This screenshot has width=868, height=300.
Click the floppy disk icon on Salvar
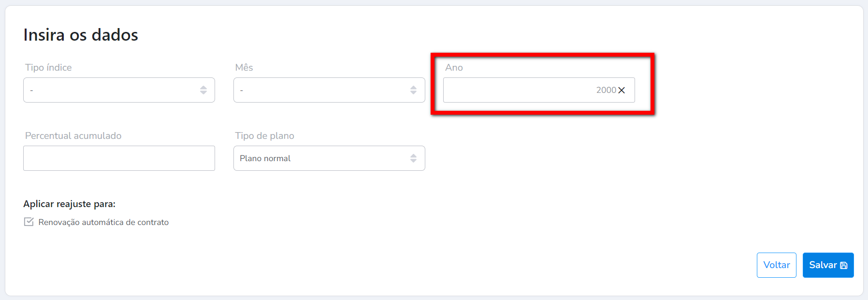pyautogui.click(x=844, y=266)
